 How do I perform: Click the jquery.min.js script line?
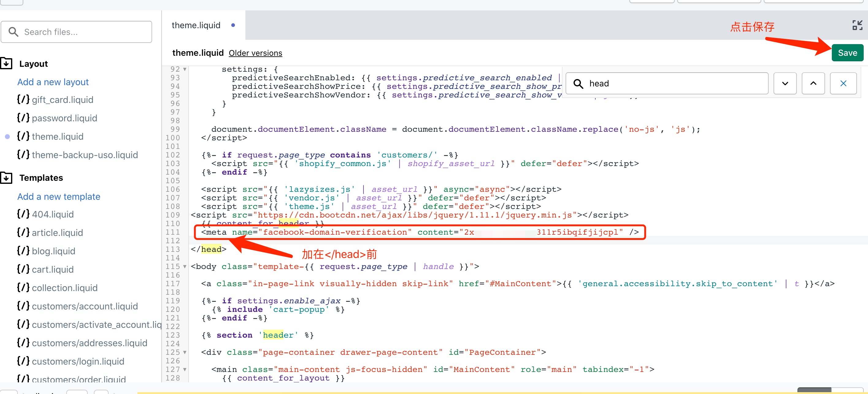tap(409, 215)
